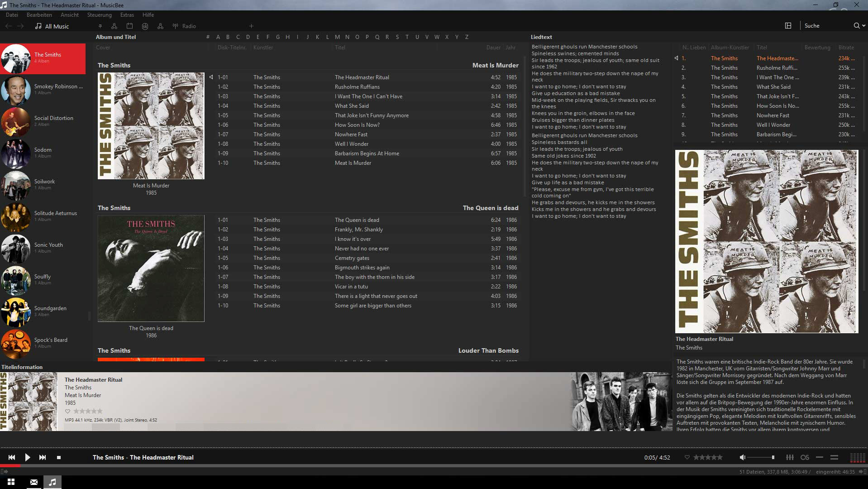Select track Bigmouth strikes again
The height and width of the screenshot is (489, 868).
(367, 268)
